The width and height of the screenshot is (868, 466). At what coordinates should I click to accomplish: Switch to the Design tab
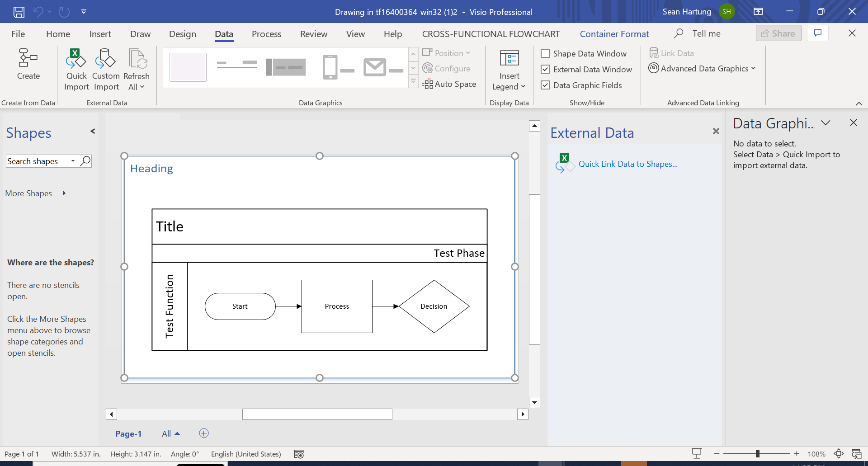183,34
